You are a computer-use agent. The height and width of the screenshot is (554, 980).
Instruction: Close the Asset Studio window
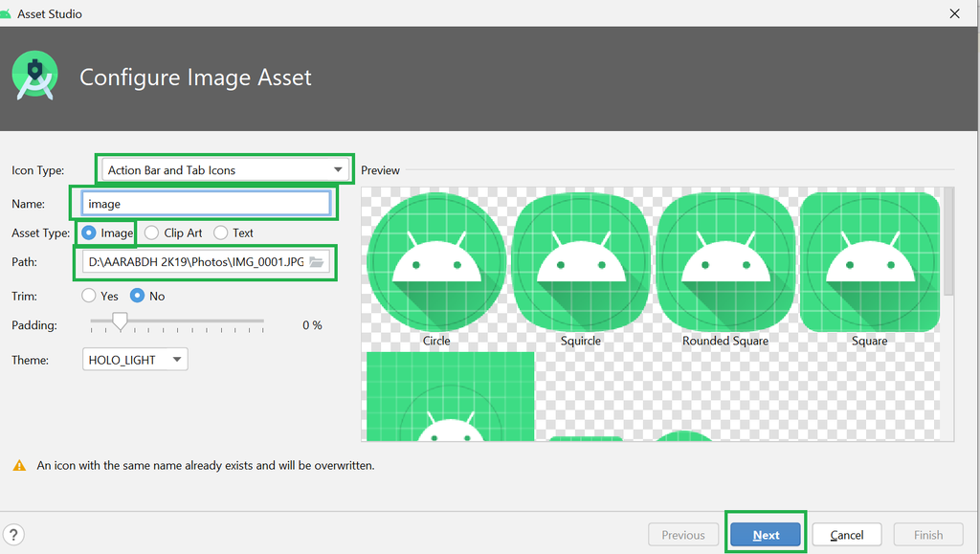(x=954, y=13)
